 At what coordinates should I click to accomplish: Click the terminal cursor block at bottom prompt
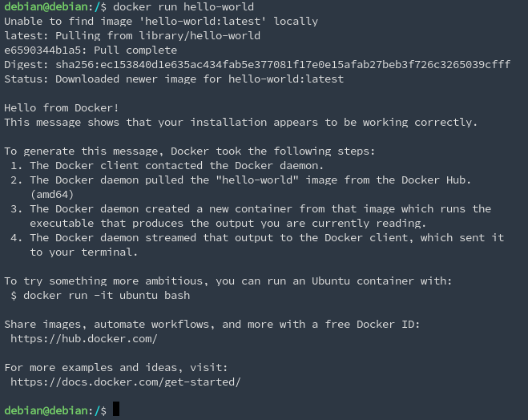[116, 409]
